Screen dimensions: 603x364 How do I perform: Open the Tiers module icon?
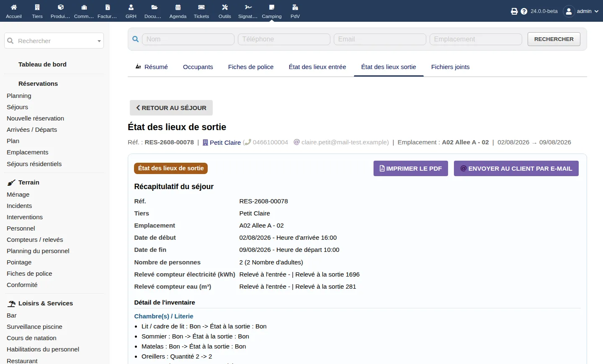tap(37, 7)
